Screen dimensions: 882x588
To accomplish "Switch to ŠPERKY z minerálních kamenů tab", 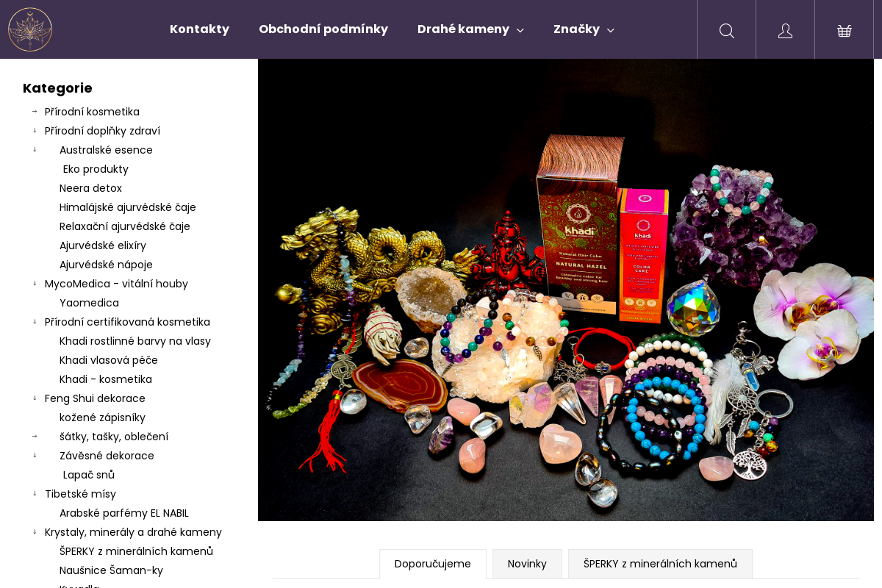I will (660, 564).
